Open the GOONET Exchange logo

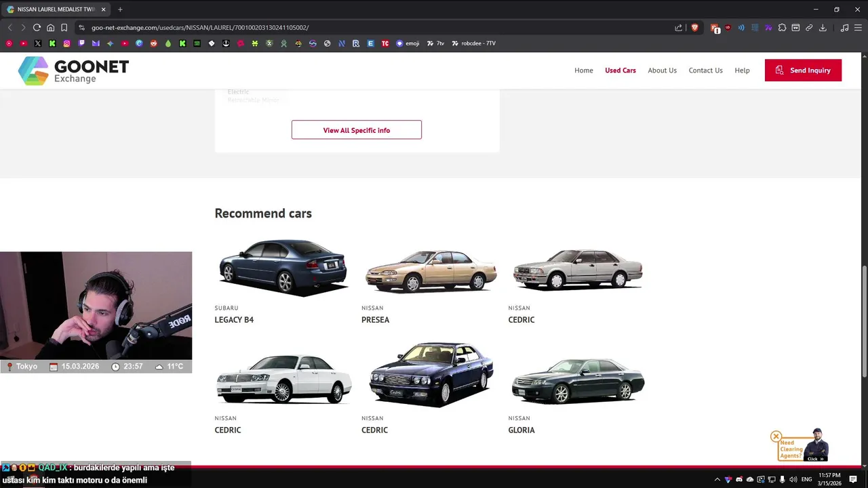pyautogui.click(x=73, y=70)
